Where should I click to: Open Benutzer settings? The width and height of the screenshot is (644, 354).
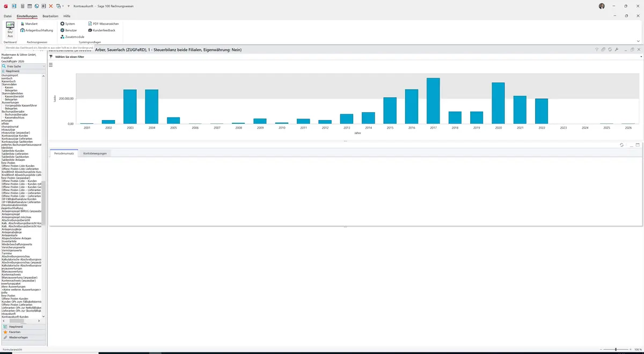69,31
